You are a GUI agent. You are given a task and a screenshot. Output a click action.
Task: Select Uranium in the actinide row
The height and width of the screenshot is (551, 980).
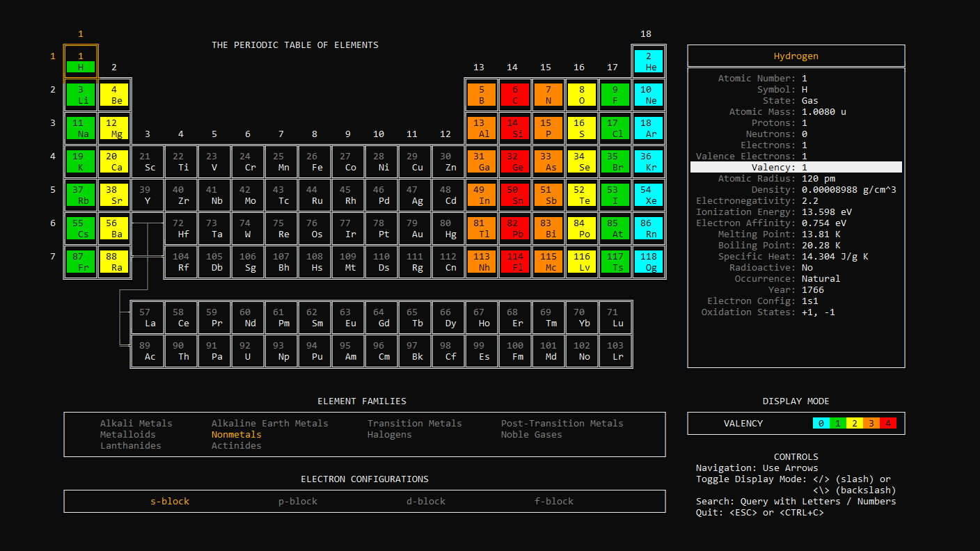(x=248, y=351)
